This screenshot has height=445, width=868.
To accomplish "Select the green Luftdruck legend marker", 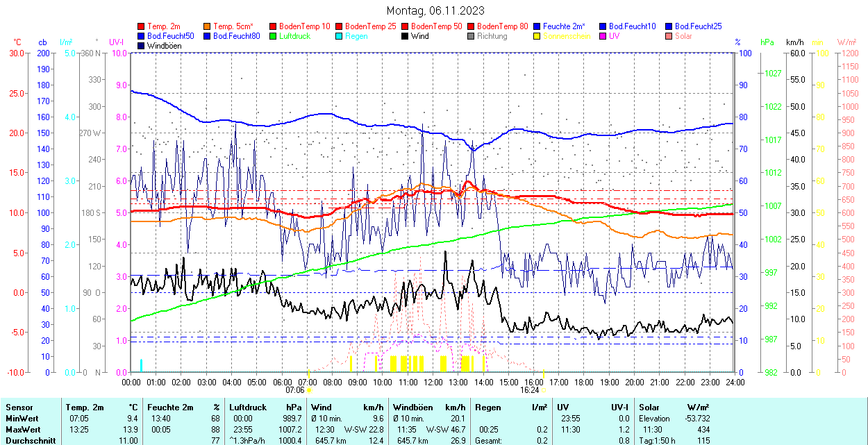I will click(274, 36).
